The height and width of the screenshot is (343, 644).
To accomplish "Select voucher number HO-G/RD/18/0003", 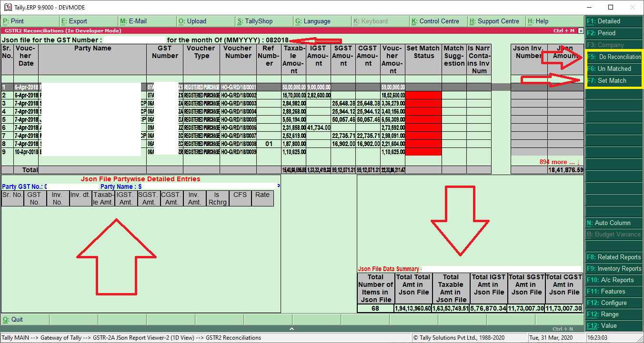I will 238,104.
